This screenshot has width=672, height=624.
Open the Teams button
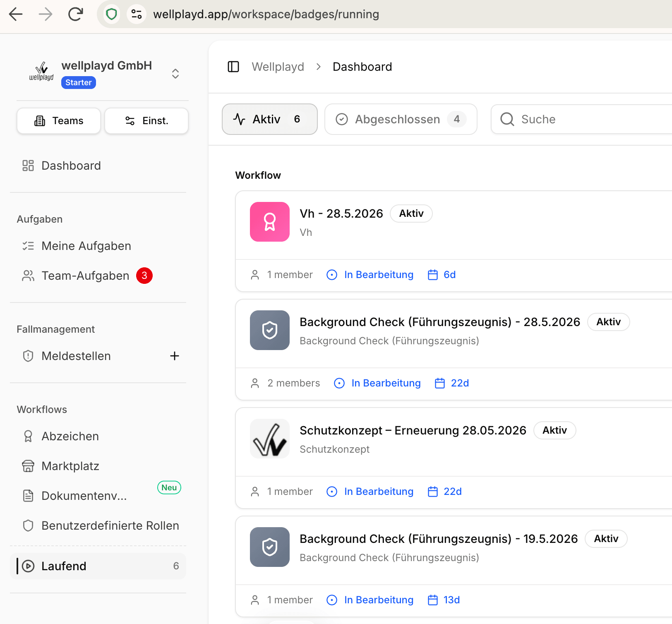click(59, 121)
